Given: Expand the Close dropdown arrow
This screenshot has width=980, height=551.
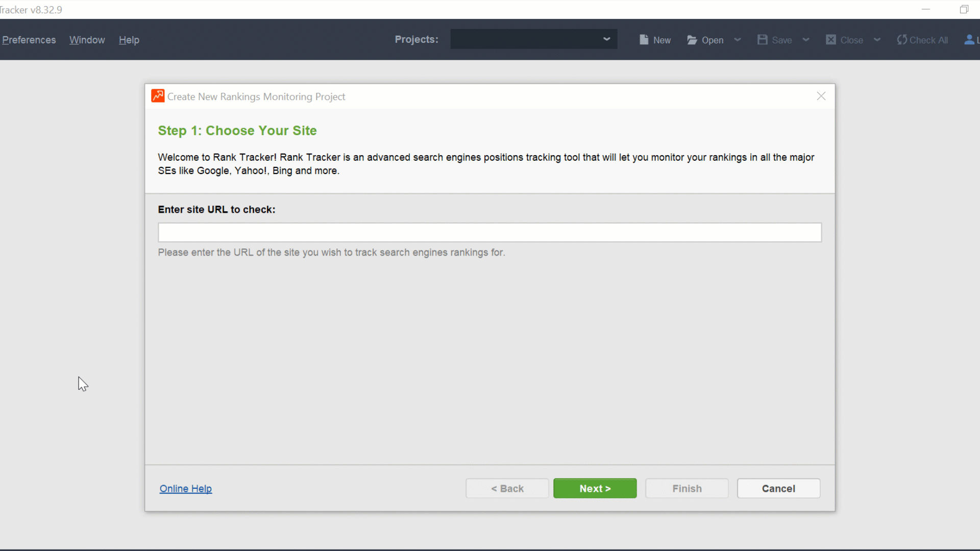Looking at the screenshot, I should pos(876,40).
